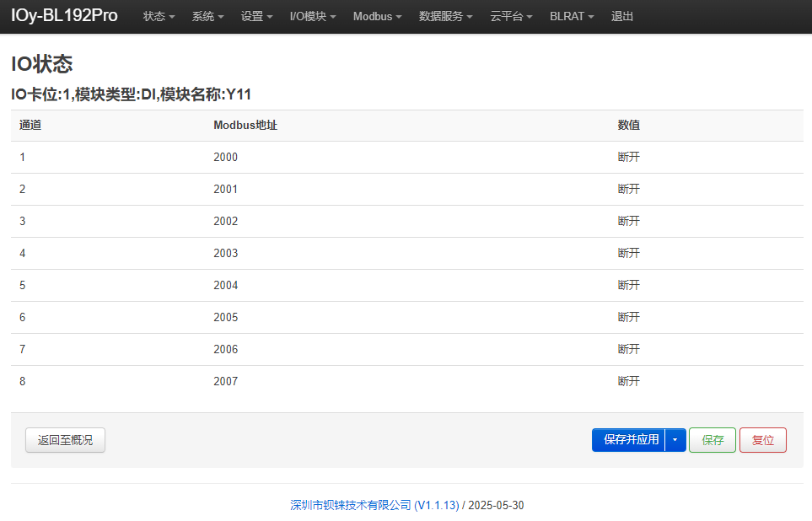The image size is (812, 521).
Task: Click the green 保存 button
Action: (x=712, y=440)
